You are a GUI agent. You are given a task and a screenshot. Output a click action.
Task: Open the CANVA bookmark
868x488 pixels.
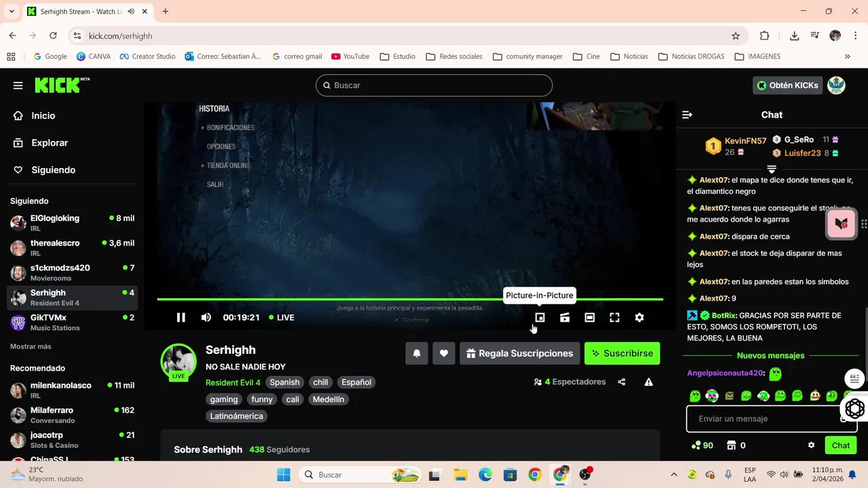(x=94, y=56)
